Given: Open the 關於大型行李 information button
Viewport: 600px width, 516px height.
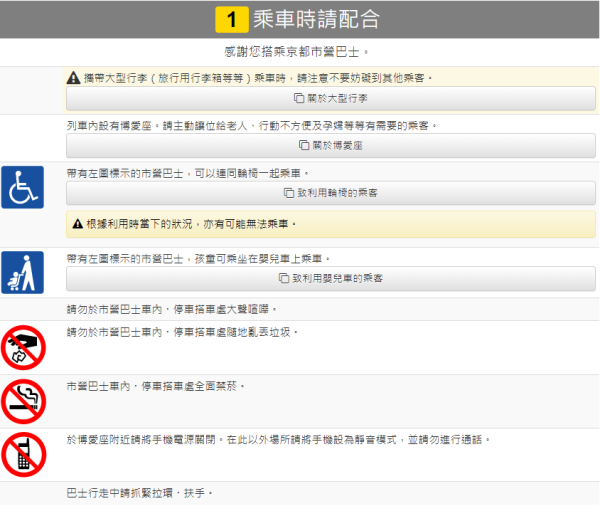Looking at the screenshot, I should [x=330, y=99].
